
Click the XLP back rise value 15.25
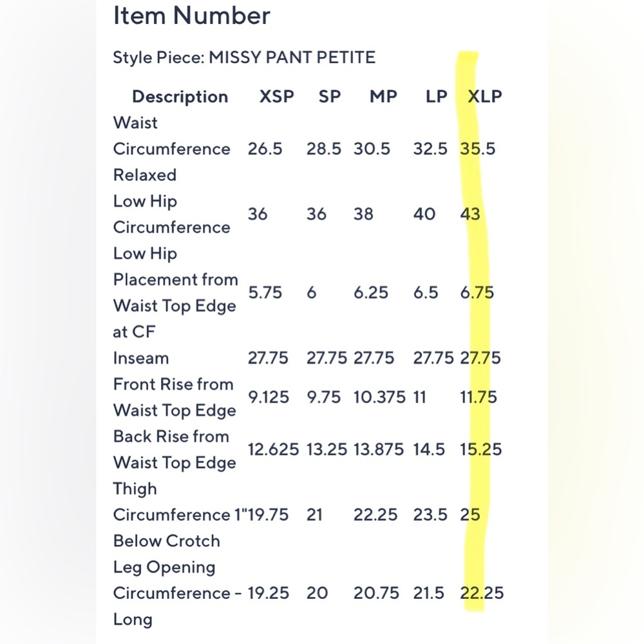(x=480, y=450)
